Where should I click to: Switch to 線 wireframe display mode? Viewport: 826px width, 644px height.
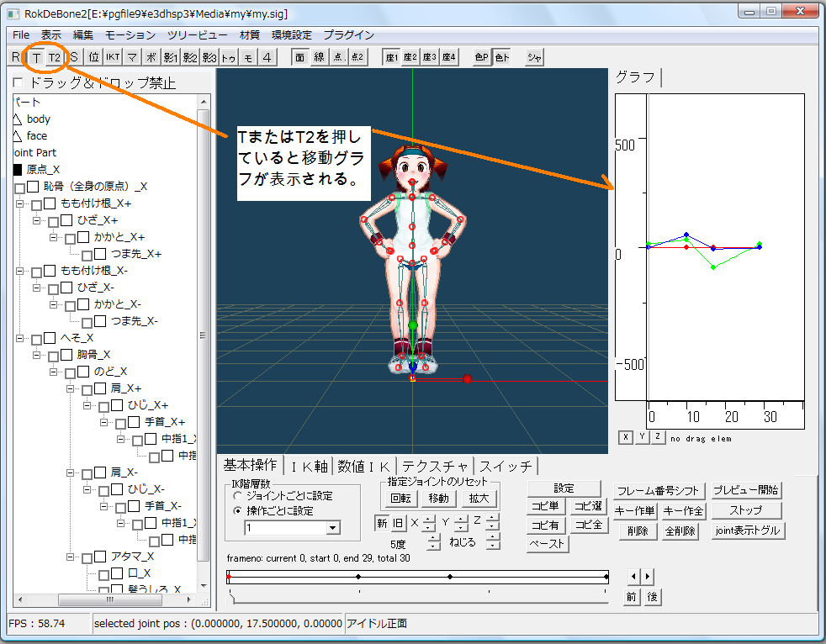click(320, 57)
